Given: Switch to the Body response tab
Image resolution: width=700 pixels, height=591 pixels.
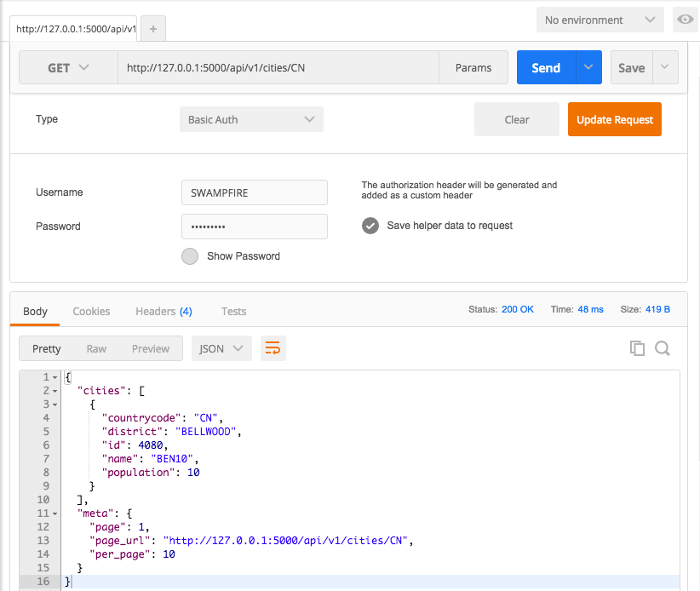Looking at the screenshot, I should tap(35, 311).
